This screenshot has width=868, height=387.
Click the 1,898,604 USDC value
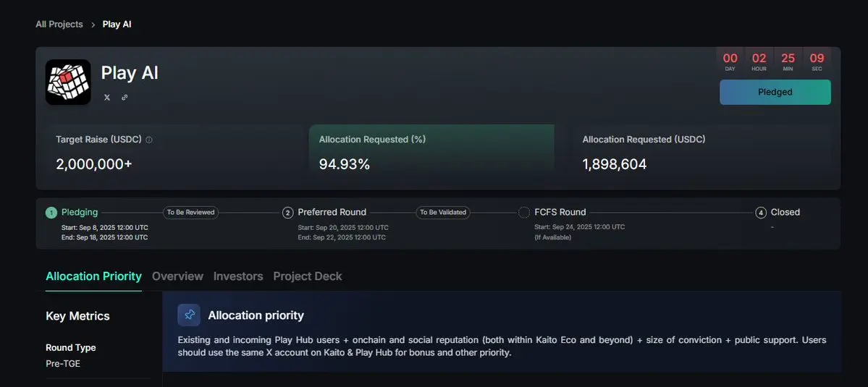tap(615, 164)
